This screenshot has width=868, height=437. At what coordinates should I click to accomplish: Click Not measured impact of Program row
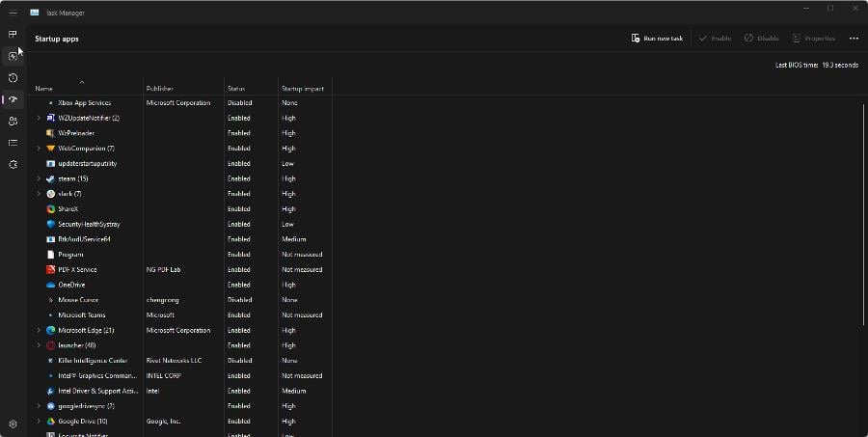(302, 255)
